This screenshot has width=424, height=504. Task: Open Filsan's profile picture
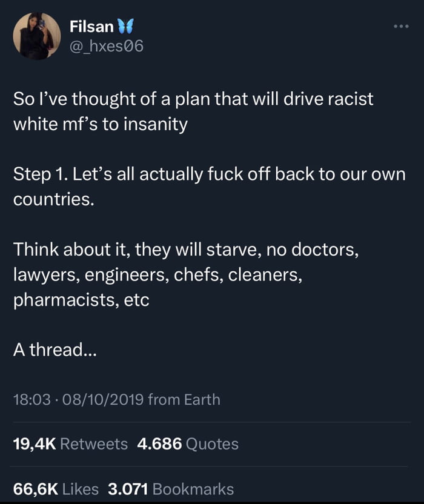[36, 36]
